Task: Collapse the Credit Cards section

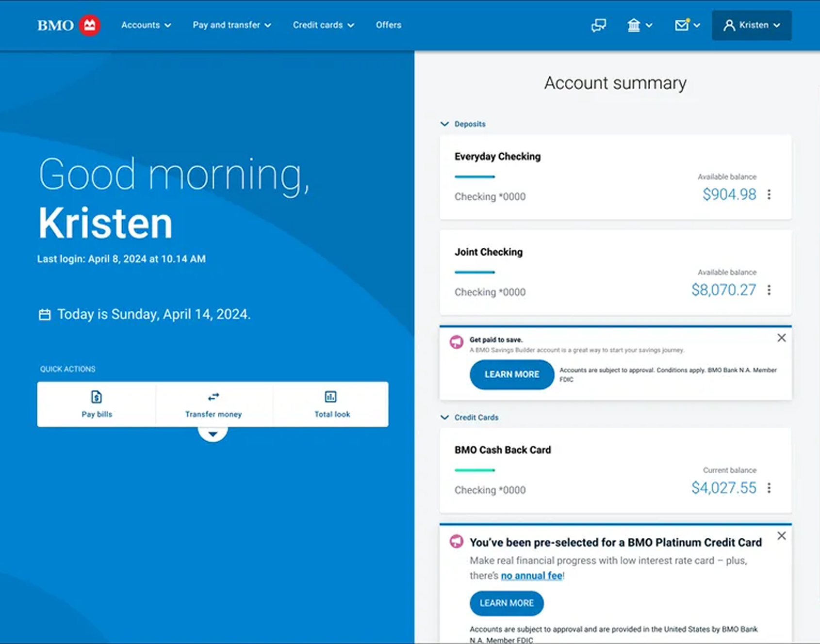Action: point(469,418)
